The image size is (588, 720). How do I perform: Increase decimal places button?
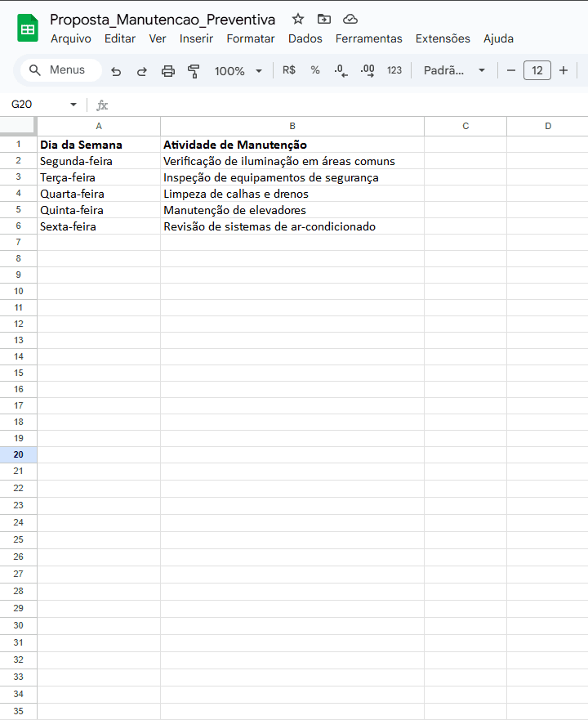click(x=367, y=71)
